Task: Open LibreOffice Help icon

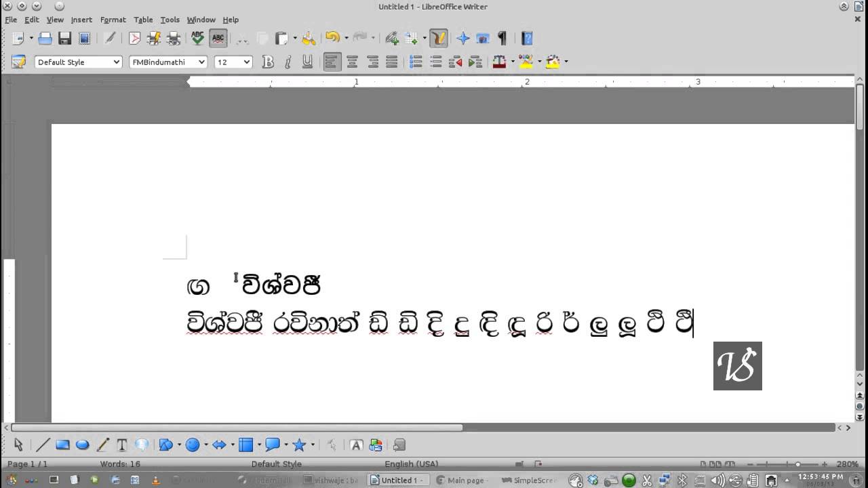Action: point(527,39)
